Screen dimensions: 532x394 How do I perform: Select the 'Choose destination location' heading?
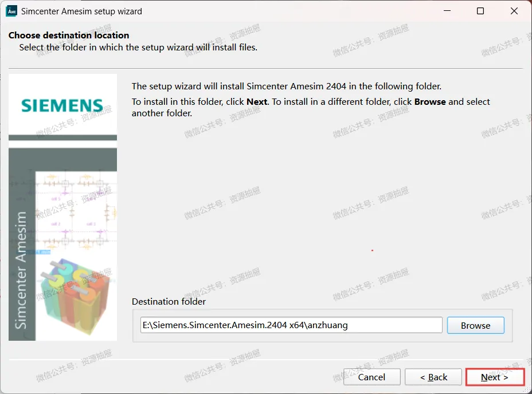69,36
